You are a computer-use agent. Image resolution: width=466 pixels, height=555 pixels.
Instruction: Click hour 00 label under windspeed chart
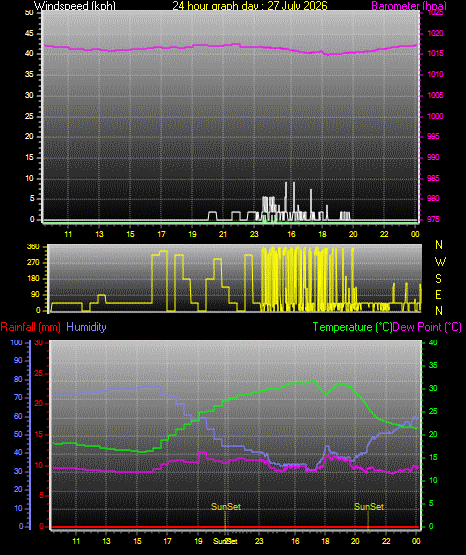pos(415,234)
